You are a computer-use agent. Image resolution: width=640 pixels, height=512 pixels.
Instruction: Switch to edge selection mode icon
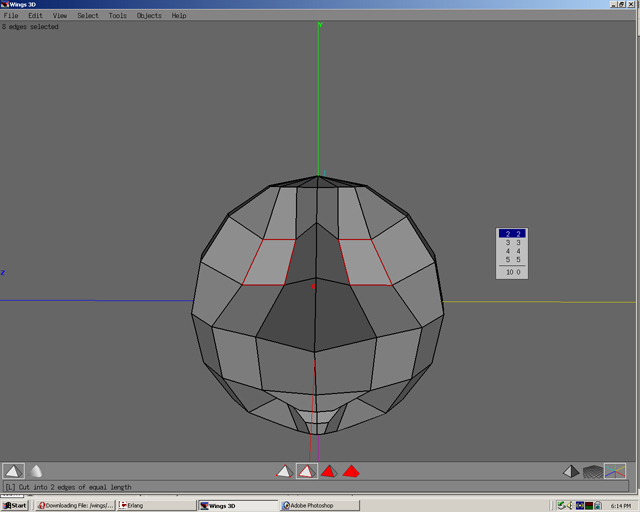coord(307,471)
